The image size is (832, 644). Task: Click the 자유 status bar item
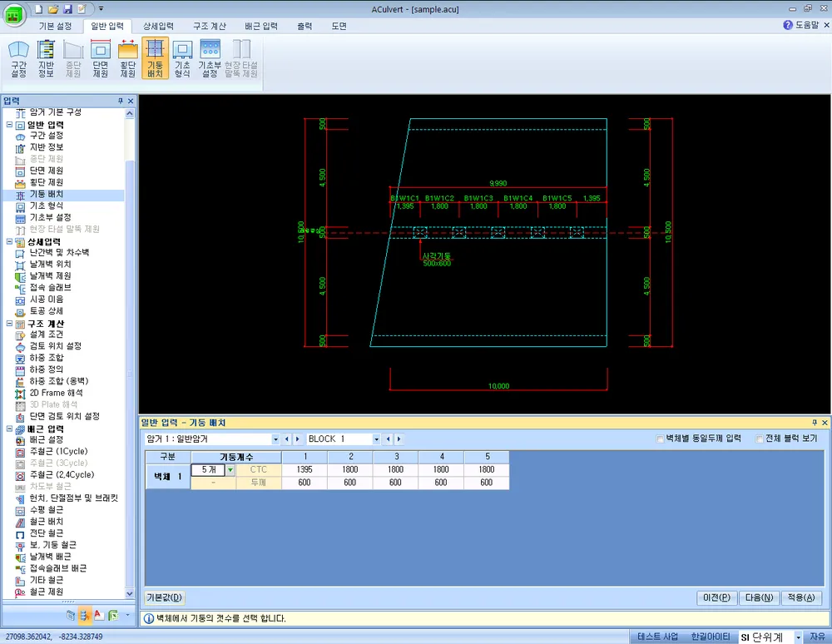817,637
